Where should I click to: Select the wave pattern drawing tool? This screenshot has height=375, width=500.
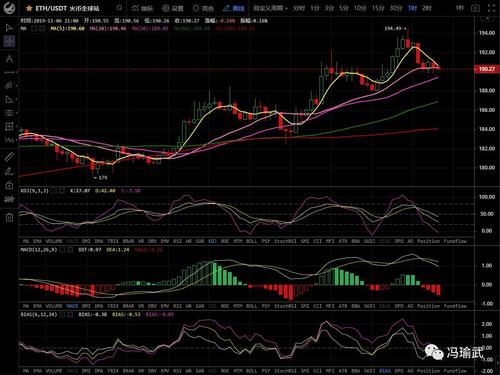click(x=9, y=140)
